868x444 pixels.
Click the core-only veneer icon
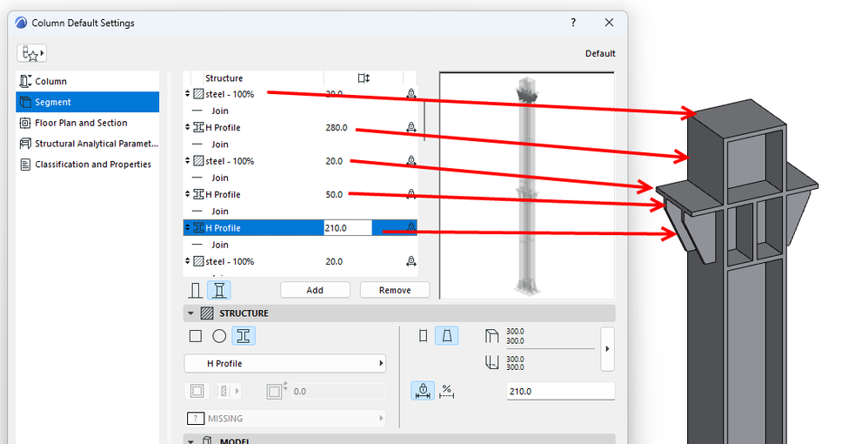(197, 392)
